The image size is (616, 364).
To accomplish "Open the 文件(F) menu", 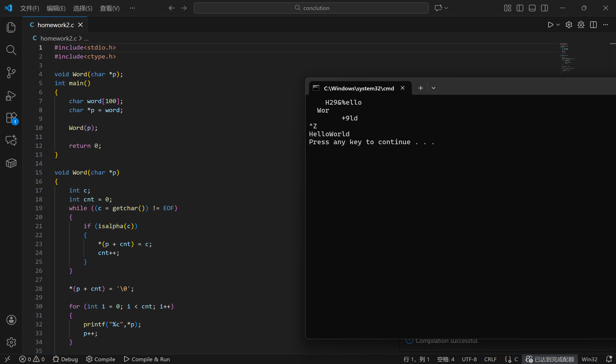I will (x=30, y=8).
